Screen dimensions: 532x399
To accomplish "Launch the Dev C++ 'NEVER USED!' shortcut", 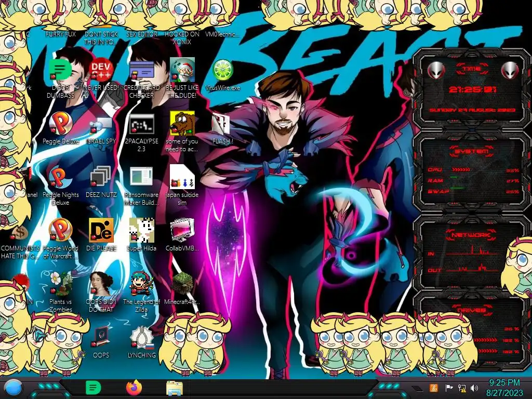I will pyautogui.click(x=101, y=70).
